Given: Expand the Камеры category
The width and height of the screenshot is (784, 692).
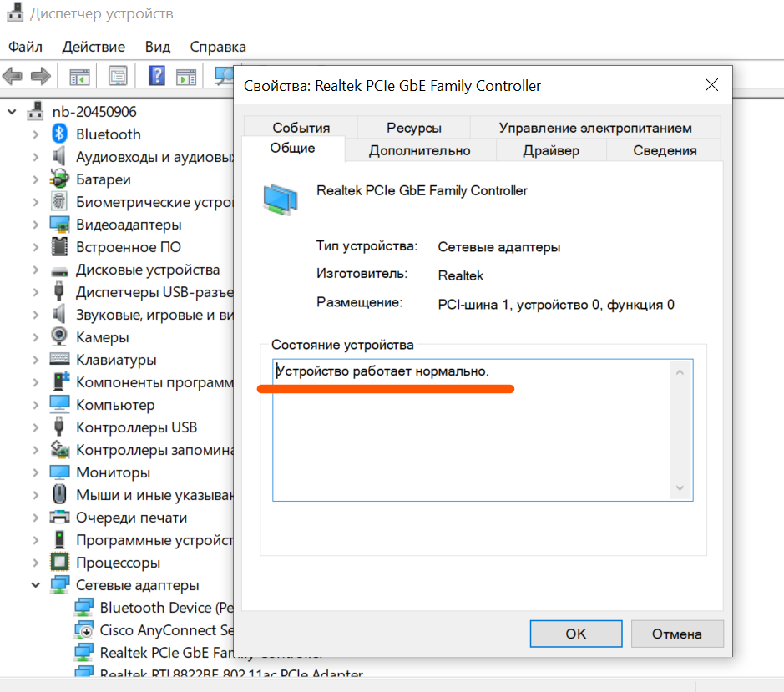Looking at the screenshot, I should click(36, 337).
